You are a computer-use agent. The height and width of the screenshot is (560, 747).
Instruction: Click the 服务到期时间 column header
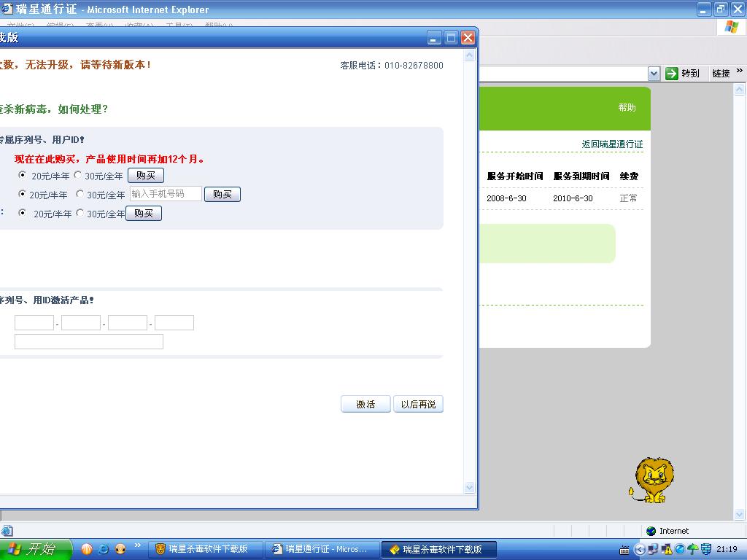[581, 176]
